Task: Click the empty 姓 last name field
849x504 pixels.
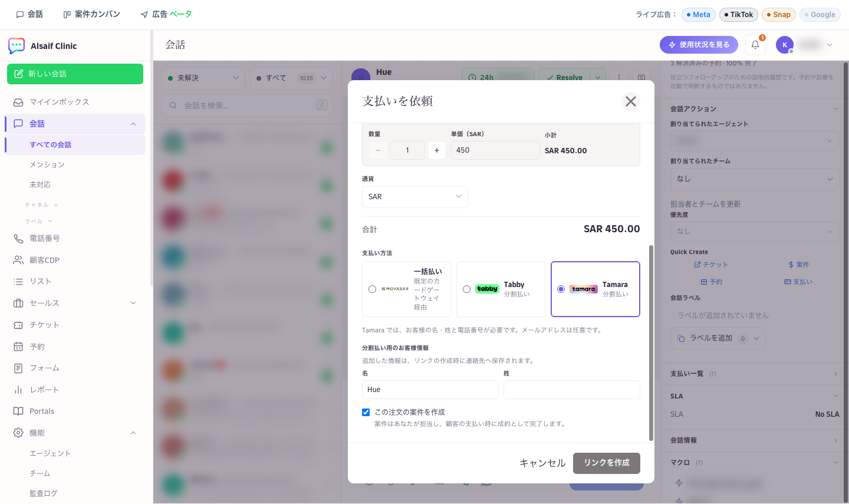Action: (572, 390)
